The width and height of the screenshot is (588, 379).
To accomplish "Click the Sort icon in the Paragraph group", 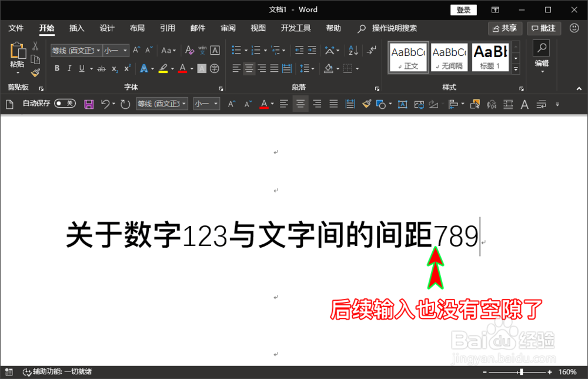I will (x=352, y=50).
